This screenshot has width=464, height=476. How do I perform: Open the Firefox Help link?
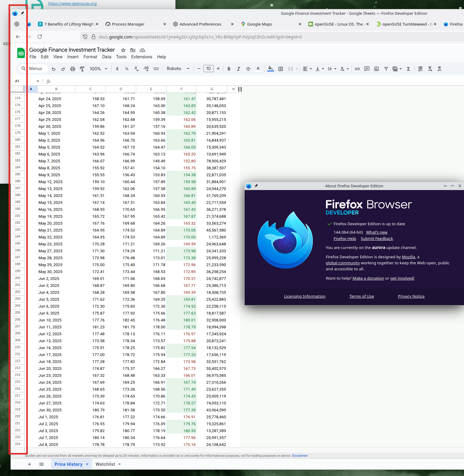click(345, 239)
